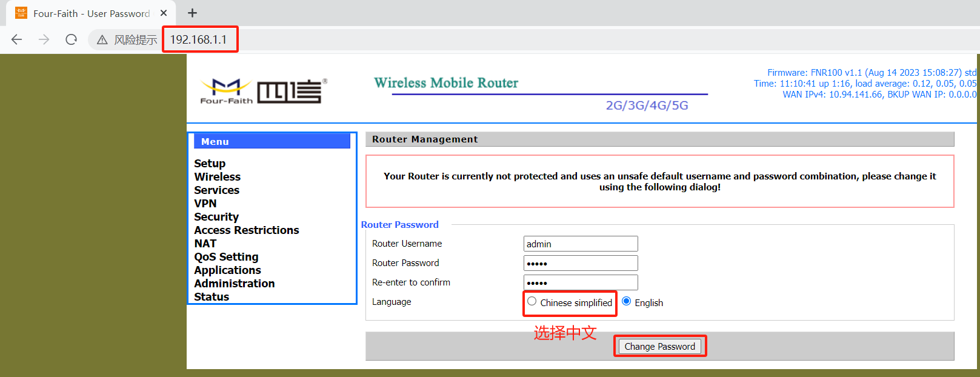Open the Status menu

[x=212, y=297]
